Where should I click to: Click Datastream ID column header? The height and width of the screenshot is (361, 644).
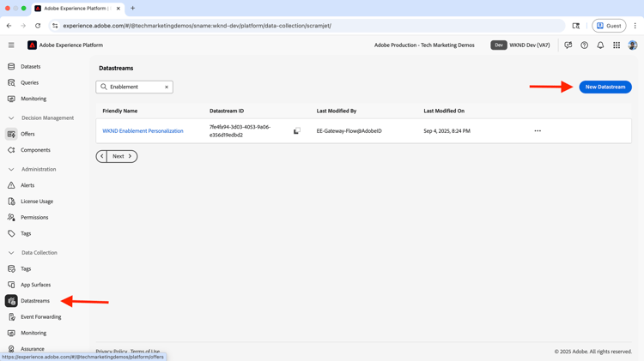point(227,111)
